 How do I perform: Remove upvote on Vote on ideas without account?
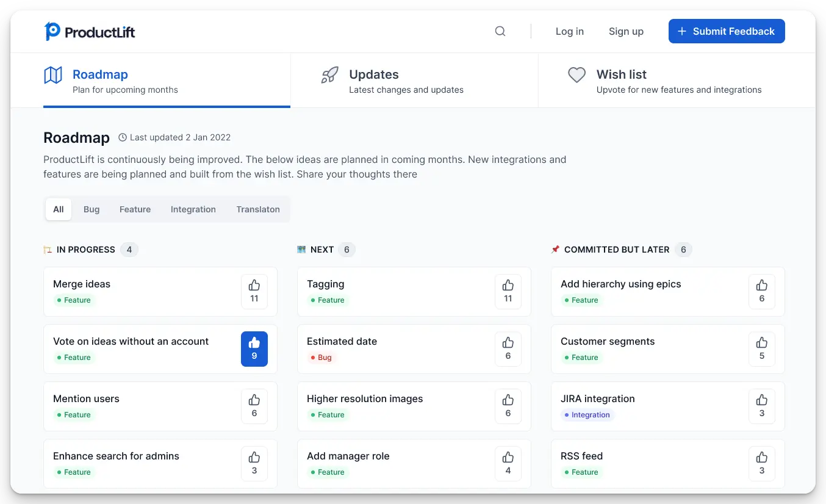(x=254, y=348)
